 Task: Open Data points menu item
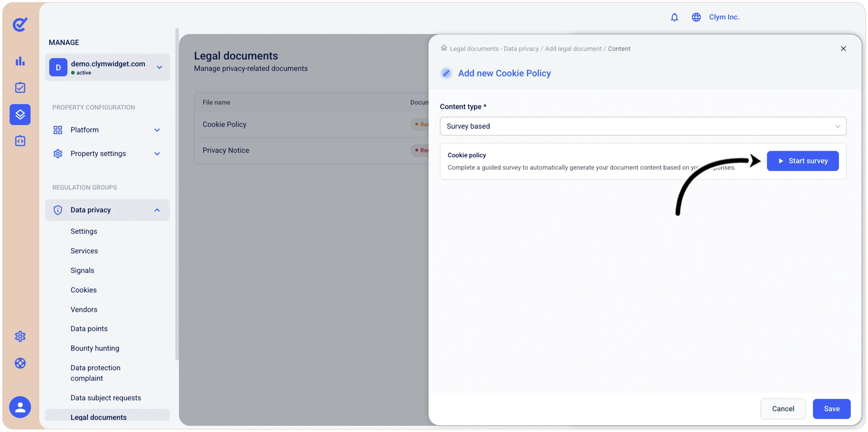(x=89, y=328)
